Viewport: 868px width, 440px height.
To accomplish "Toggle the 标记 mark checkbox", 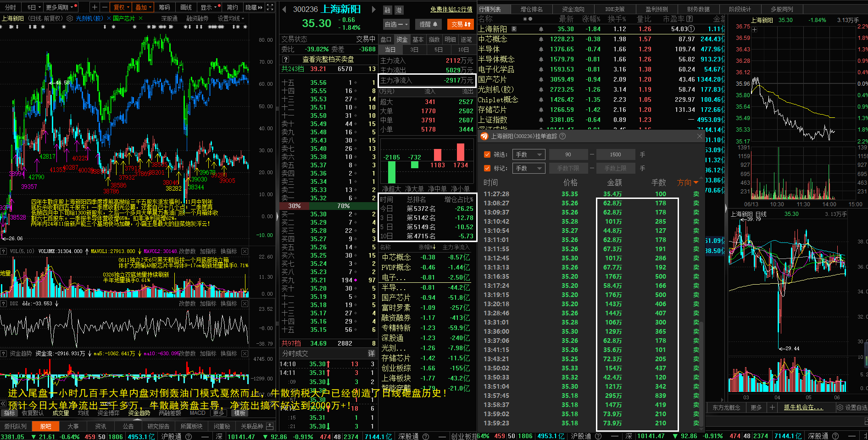I will coord(487,168).
